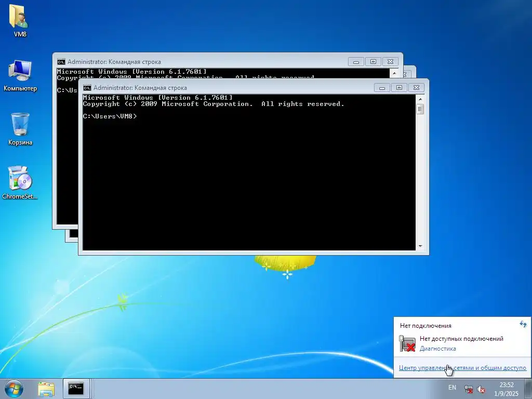The image size is (532, 399).
Task: Click the cmd system icon of front window
Action: (x=87, y=87)
